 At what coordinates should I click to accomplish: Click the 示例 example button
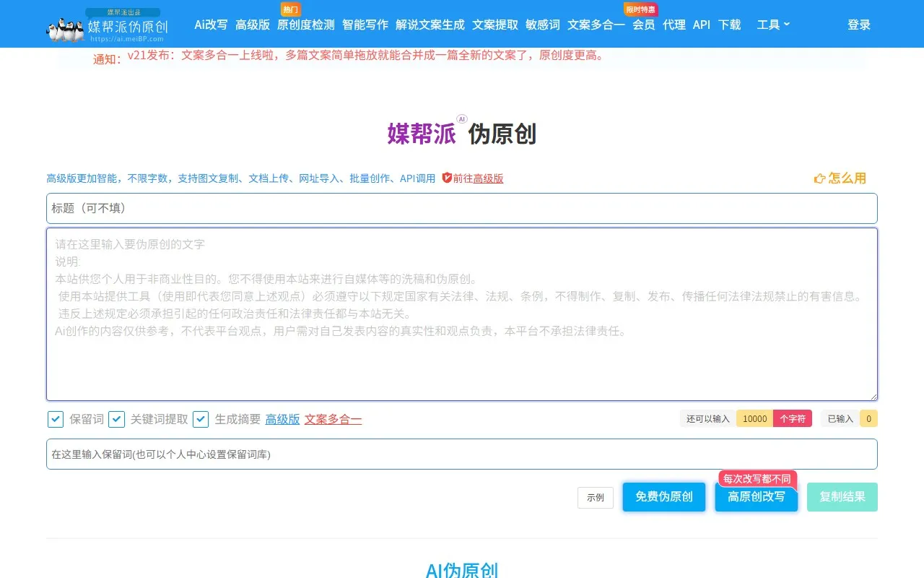click(595, 498)
